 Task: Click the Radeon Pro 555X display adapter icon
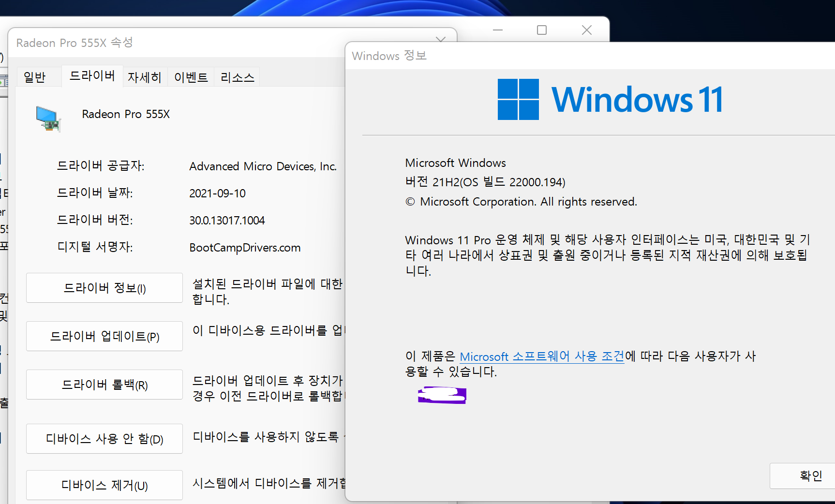tap(48, 119)
